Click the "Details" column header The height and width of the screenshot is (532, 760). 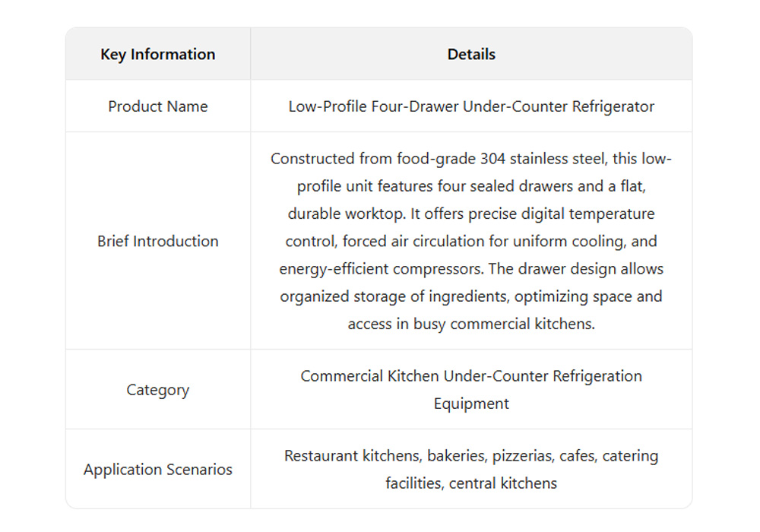pos(471,55)
